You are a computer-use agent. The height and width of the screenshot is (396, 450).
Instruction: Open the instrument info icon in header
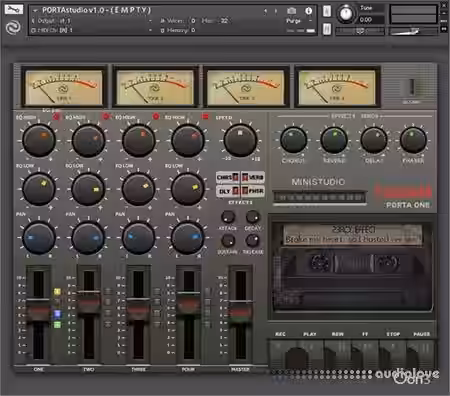pyautogui.click(x=309, y=11)
